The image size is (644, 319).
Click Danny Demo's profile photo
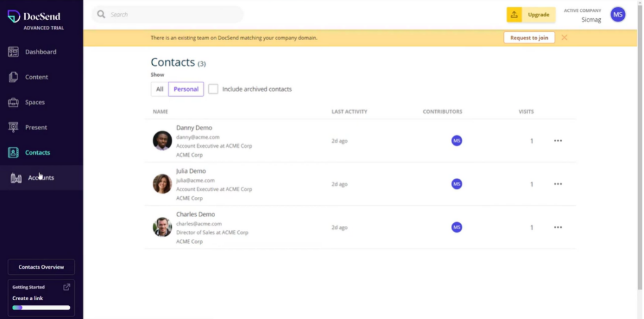point(162,140)
